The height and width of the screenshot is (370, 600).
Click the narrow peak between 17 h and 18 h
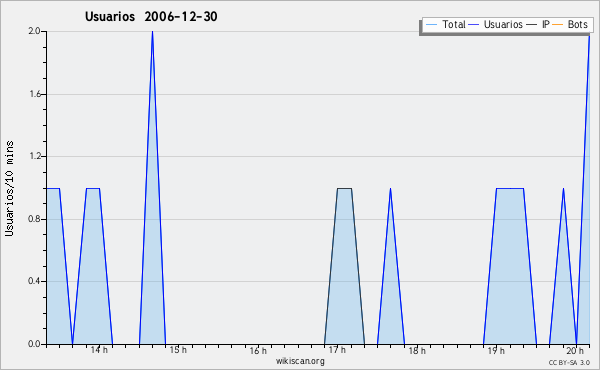tap(390, 189)
